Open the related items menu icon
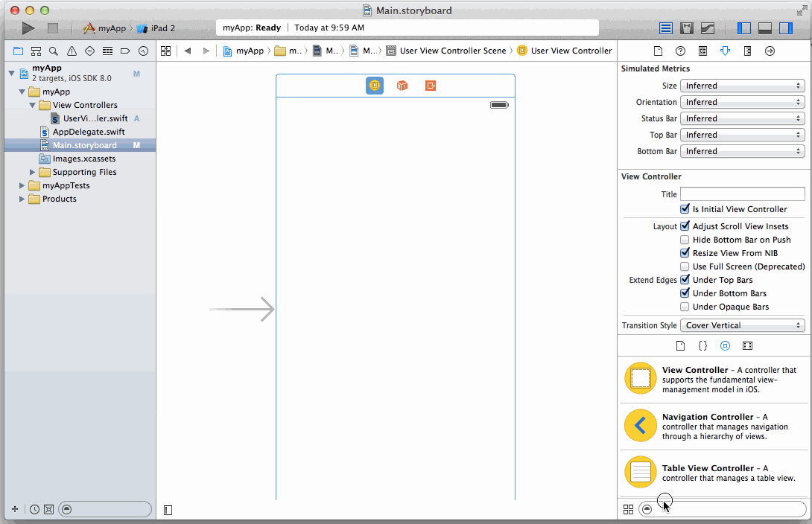This screenshot has width=812, height=524. coord(165,51)
